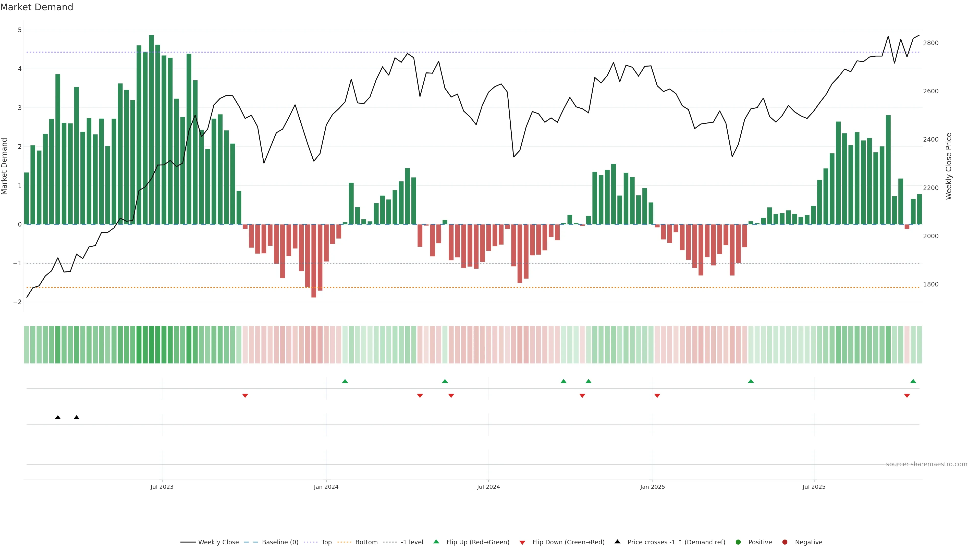Image resolution: width=980 pixels, height=551 pixels.
Task: Click the black Price crosses -1 legend triangle
Action: (617, 542)
